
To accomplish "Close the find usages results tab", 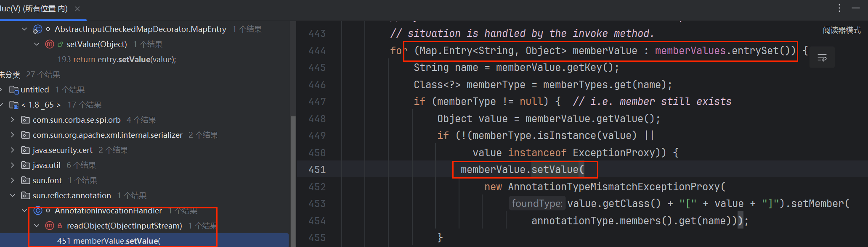I will point(77,9).
